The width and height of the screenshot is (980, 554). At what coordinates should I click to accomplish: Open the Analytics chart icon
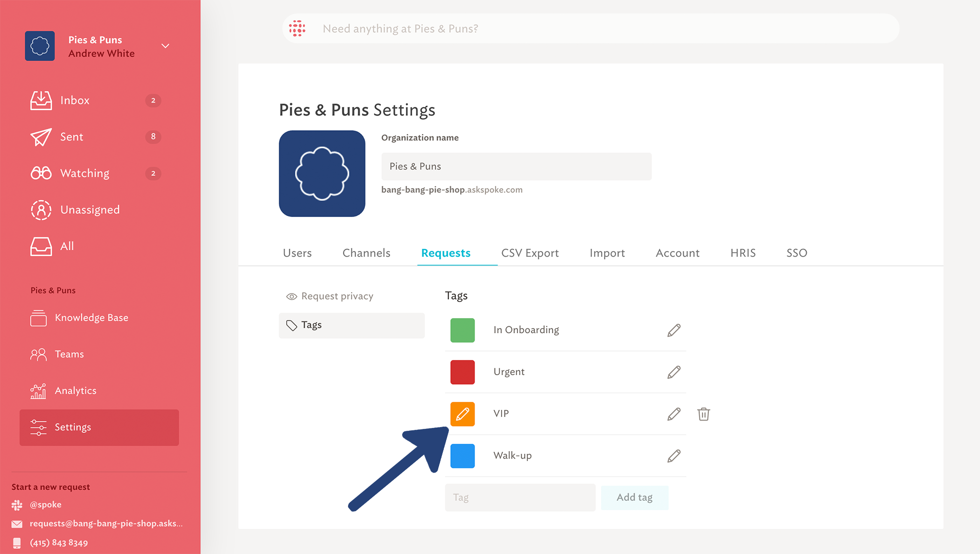coord(38,391)
